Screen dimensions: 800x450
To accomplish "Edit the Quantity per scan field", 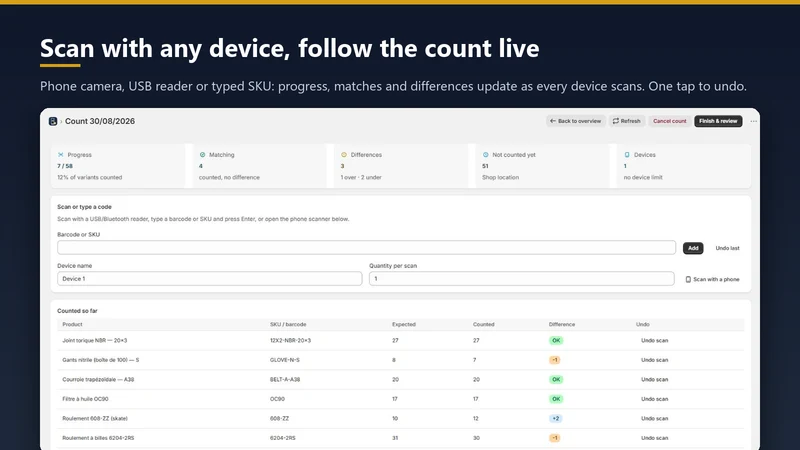I will pyautogui.click(x=521, y=279).
